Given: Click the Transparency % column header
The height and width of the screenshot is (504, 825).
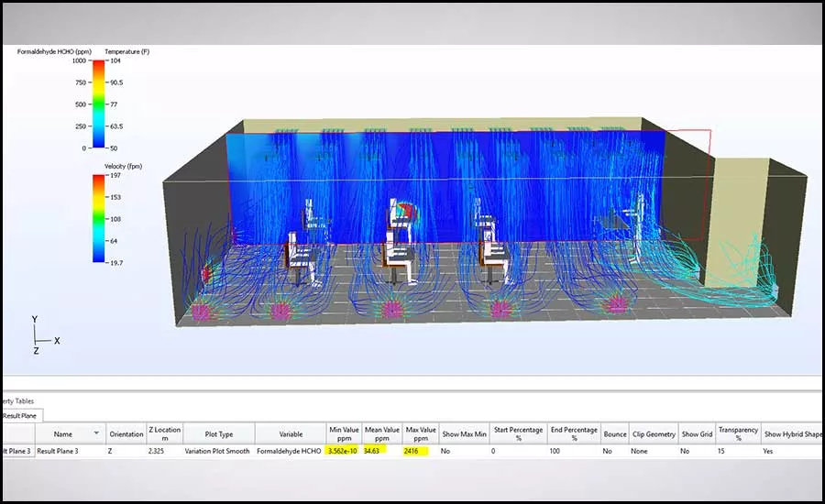Looking at the screenshot, I should (x=738, y=434).
